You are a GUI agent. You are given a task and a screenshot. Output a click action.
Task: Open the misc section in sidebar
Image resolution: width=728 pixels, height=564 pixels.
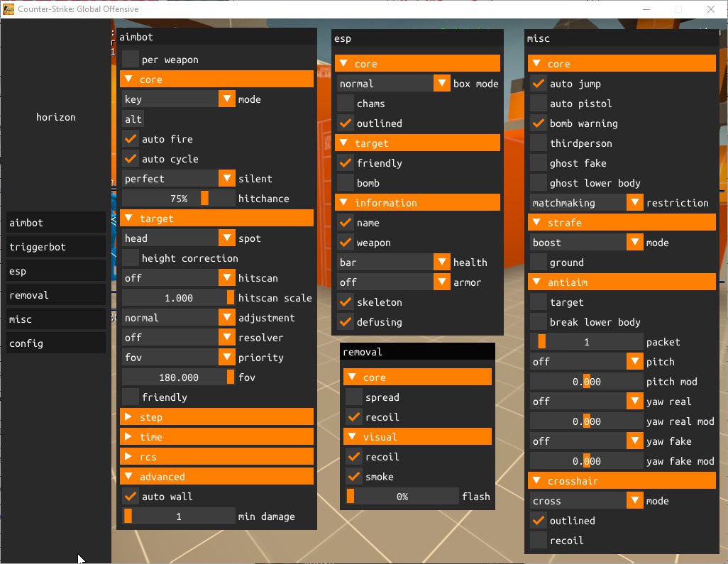56,319
